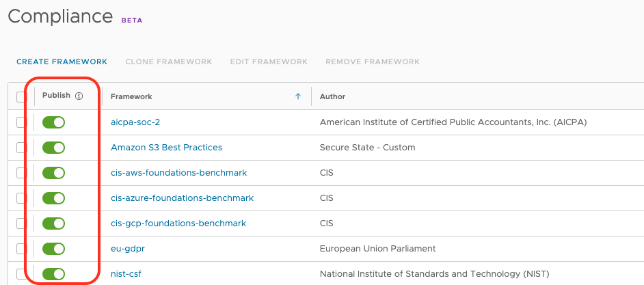This screenshot has width=644, height=285.
Task: Click the Create Framework button
Action: [62, 62]
